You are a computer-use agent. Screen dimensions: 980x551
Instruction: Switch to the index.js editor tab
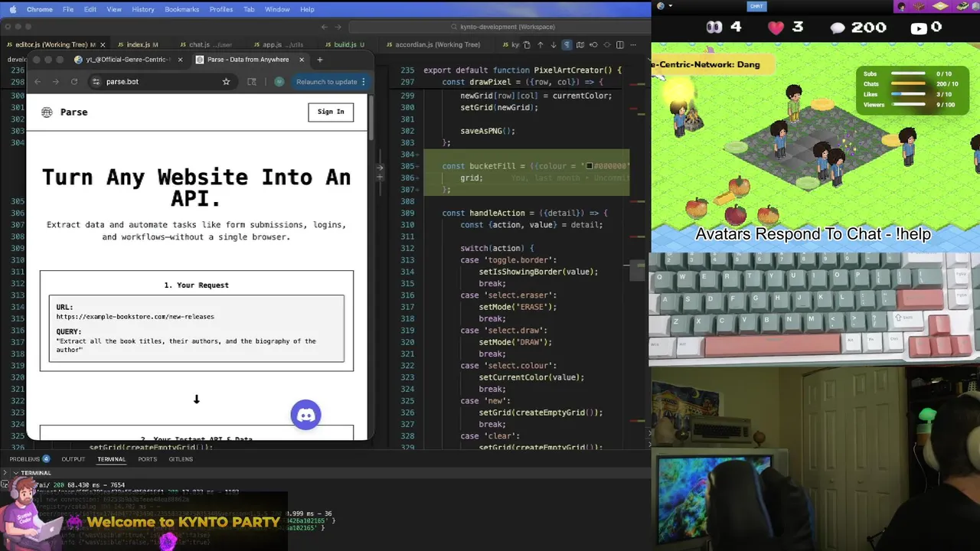coord(139,44)
